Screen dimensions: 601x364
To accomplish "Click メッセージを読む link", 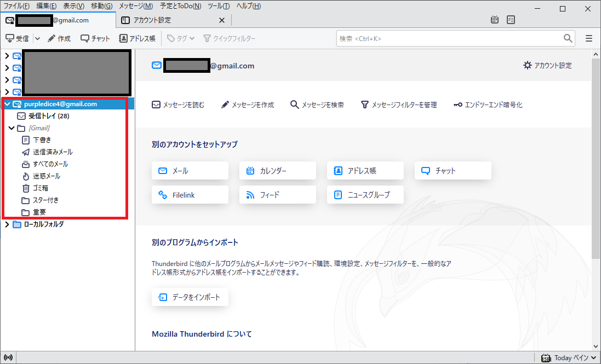I will pyautogui.click(x=178, y=105).
